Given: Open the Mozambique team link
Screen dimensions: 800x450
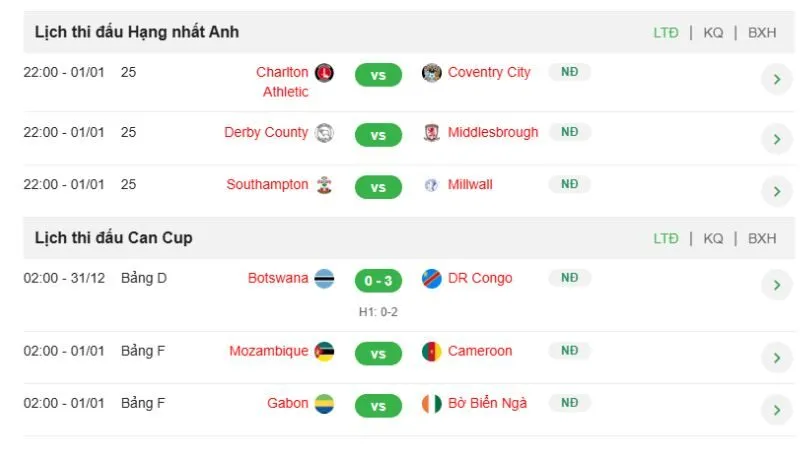Looking at the screenshot, I should [x=269, y=351].
